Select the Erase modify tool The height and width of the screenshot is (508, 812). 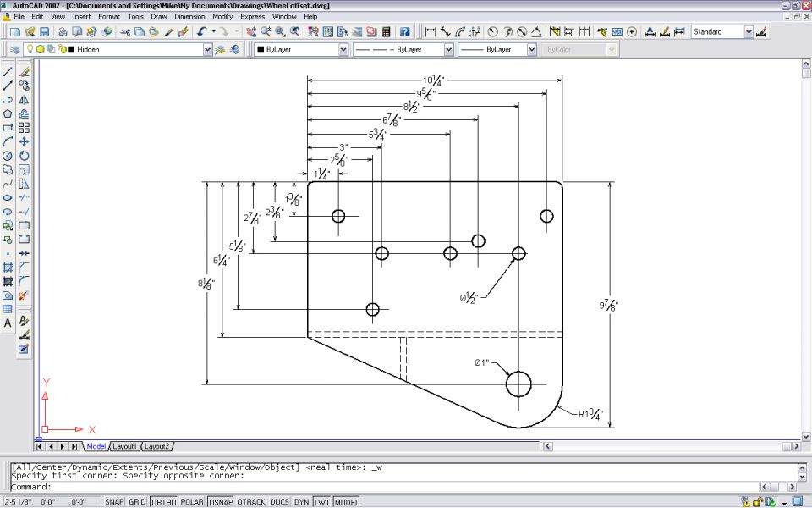[24, 72]
